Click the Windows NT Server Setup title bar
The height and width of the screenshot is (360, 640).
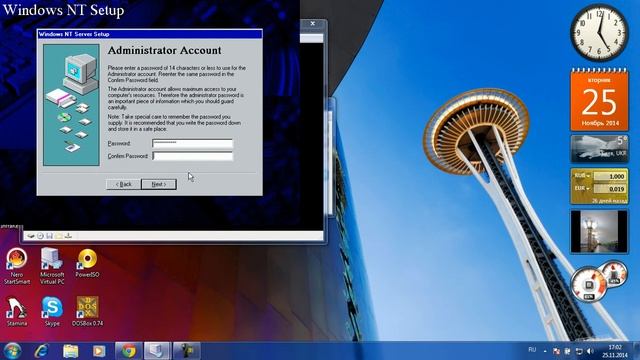(x=150, y=34)
